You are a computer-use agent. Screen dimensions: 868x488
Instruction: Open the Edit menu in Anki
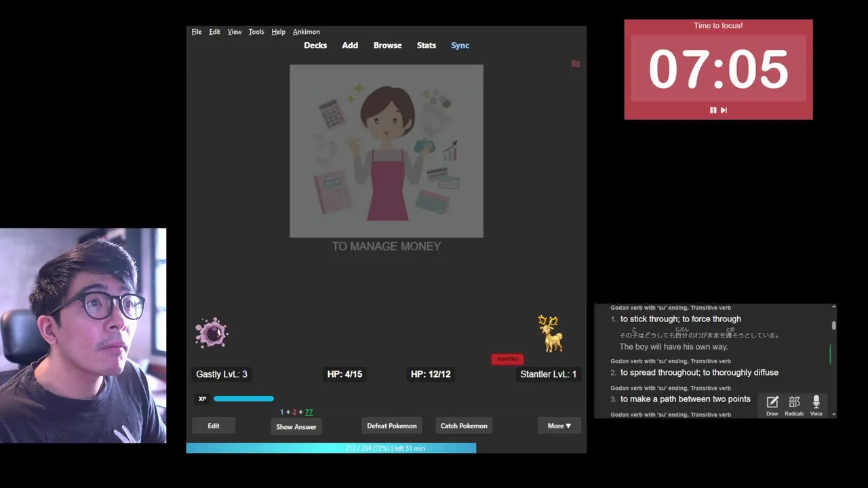point(214,32)
